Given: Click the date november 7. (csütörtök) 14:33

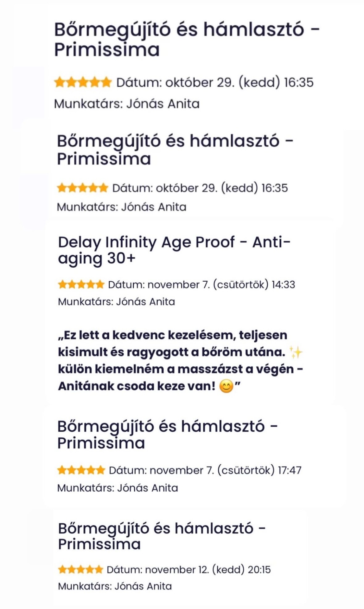Looking at the screenshot, I should tap(201, 285).
